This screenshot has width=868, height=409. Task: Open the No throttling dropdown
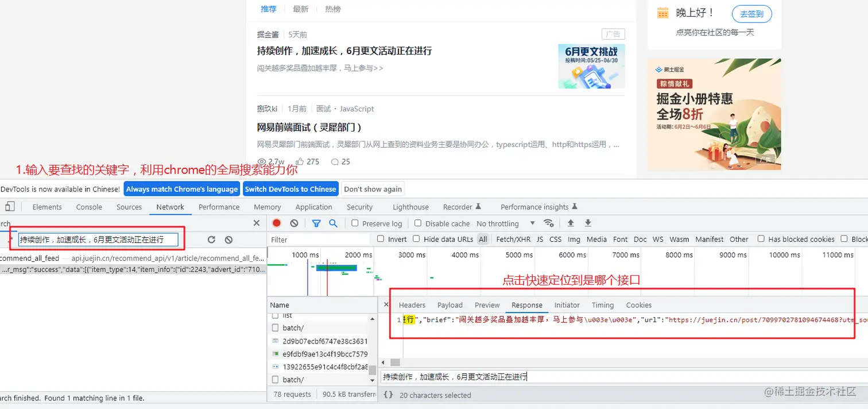(x=505, y=223)
